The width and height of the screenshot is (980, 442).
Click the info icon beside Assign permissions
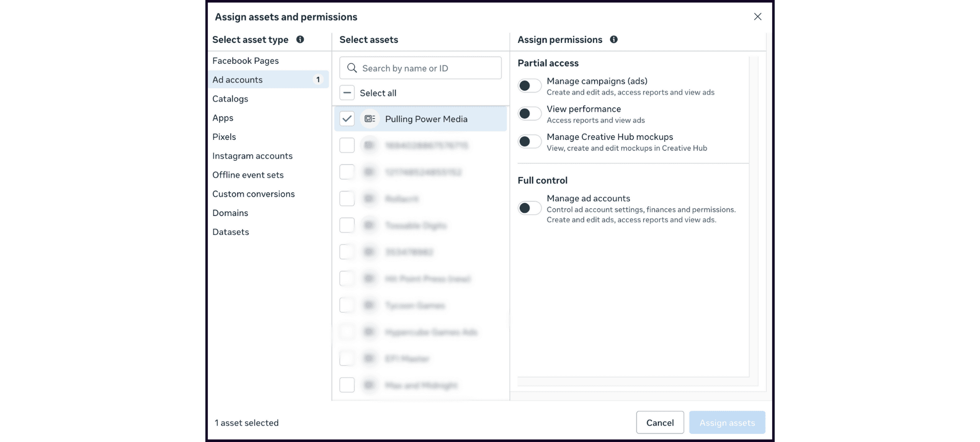614,39
